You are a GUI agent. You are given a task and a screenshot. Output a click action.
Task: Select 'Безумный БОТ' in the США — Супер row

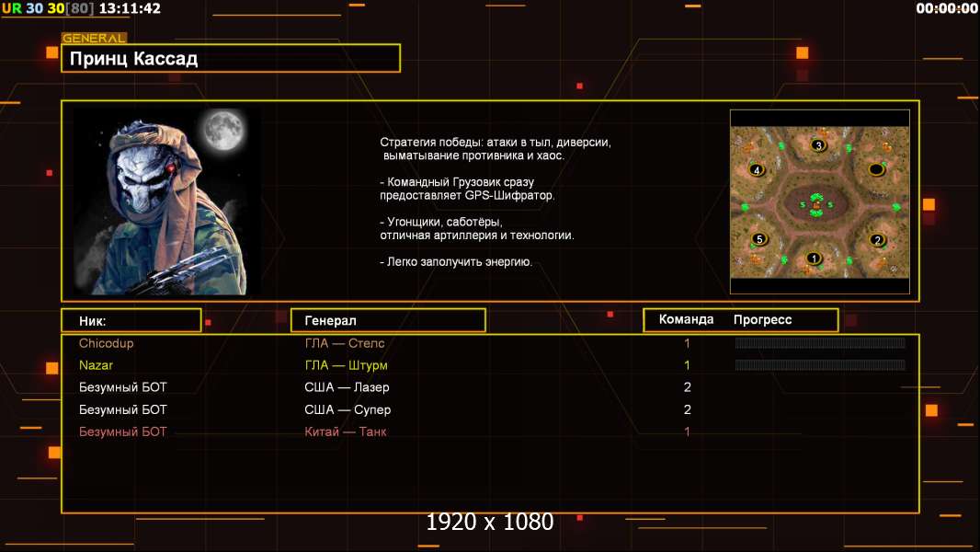pyautogui.click(x=123, y=409)
